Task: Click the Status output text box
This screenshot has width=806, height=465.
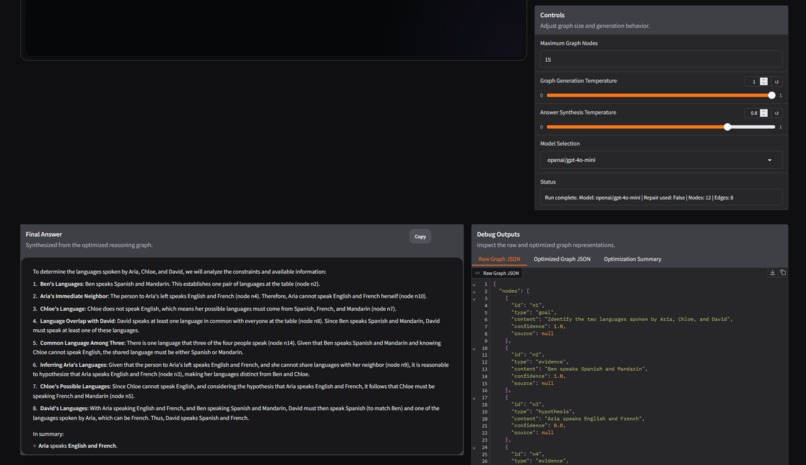Action: (x=661, y=198)
